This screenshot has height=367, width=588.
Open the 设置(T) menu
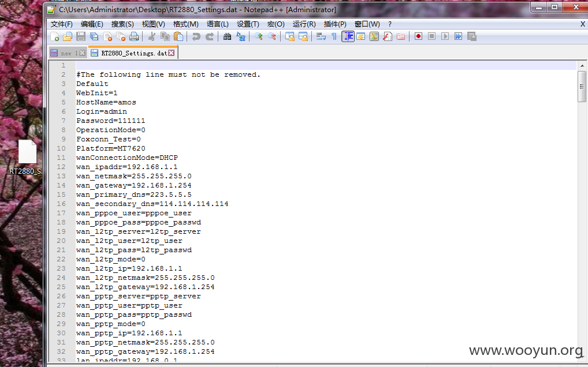tap(248, 24)
